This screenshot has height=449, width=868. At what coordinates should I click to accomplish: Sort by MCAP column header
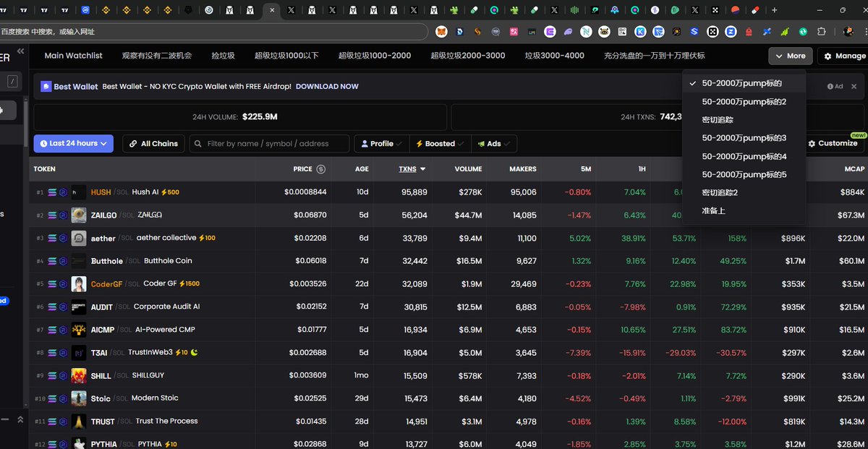854,169
